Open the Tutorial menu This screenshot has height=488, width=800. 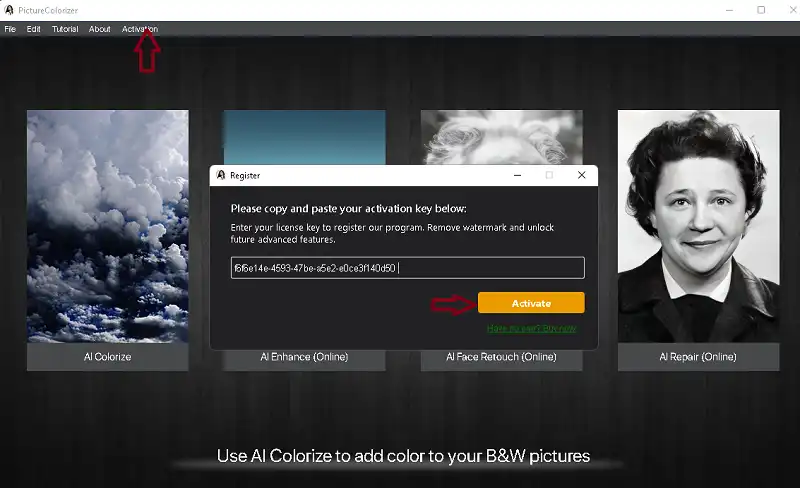point(65,29)
